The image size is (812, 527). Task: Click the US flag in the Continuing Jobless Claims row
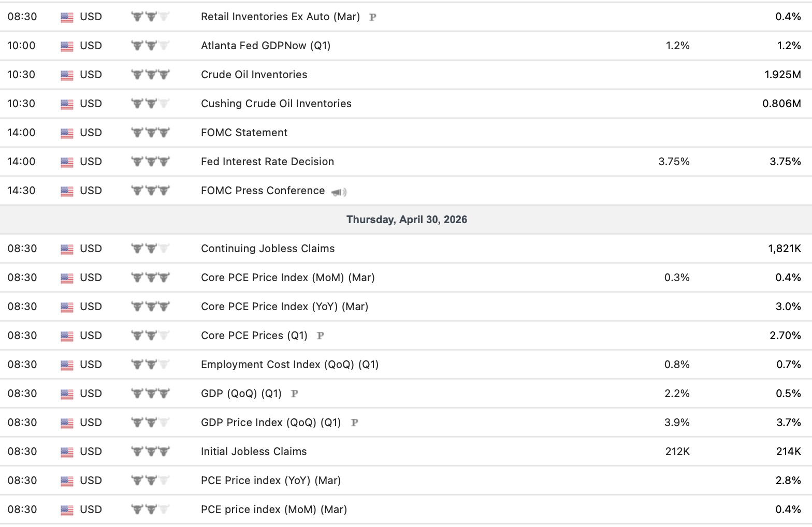click(67, 249)
